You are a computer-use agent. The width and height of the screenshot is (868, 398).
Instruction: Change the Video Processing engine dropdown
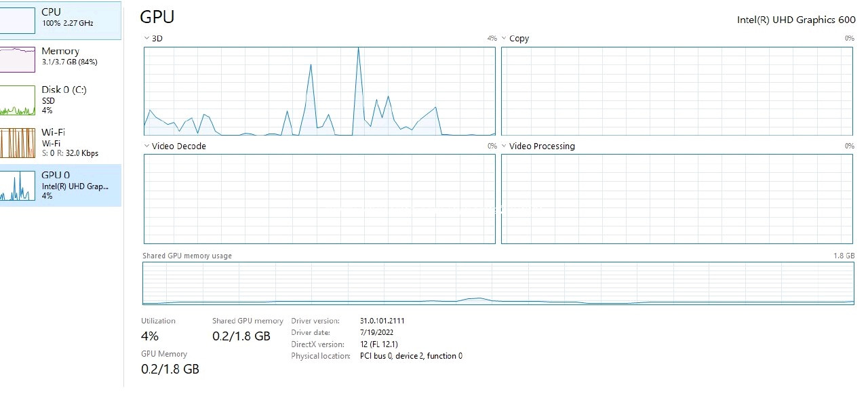(538, 146)
